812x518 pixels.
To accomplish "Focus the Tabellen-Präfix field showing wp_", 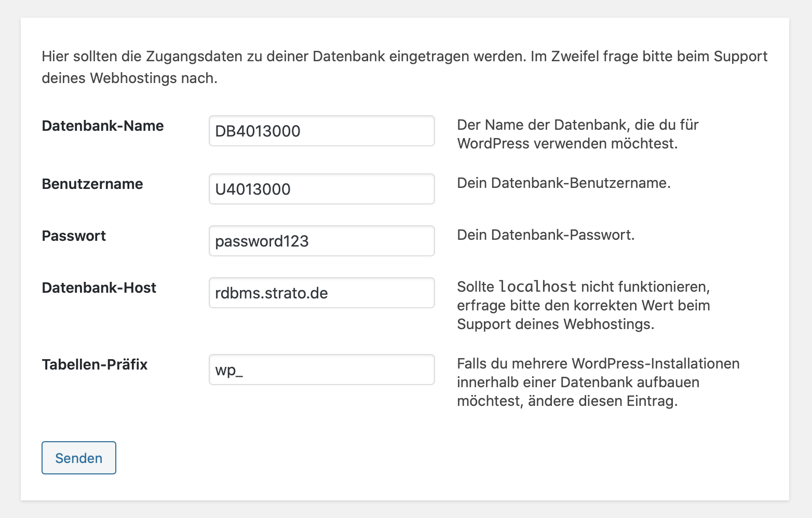I will click(x=321, y=370).
